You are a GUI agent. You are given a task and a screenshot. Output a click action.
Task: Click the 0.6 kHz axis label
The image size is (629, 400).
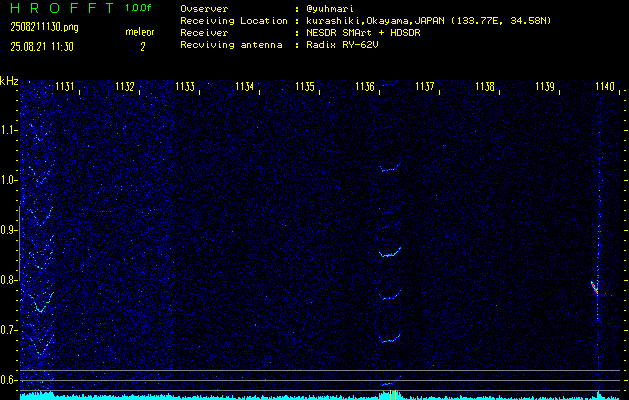8,380
